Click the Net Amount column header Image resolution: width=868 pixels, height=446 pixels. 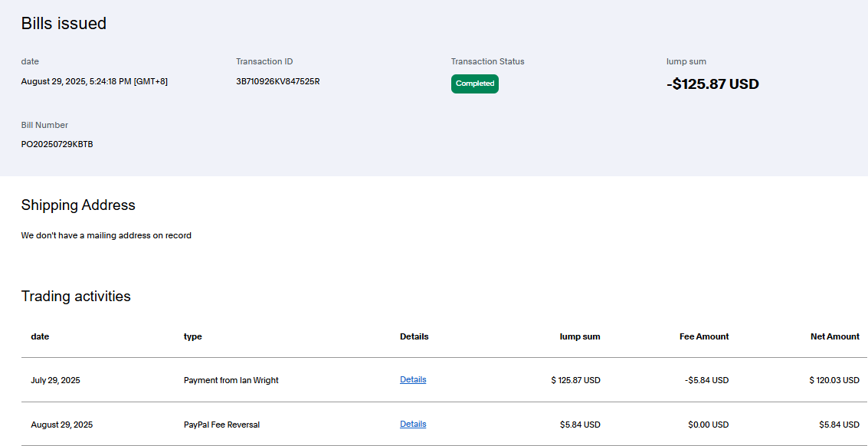point(834,336)
